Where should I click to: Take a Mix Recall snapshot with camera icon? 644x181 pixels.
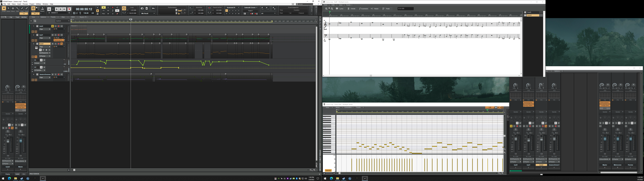pyautogui.click(x=142, y=9)
